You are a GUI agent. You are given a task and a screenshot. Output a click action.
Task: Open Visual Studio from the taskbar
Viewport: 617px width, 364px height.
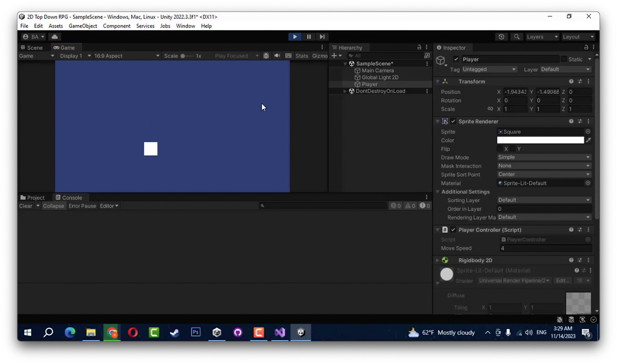click(280, 333)
